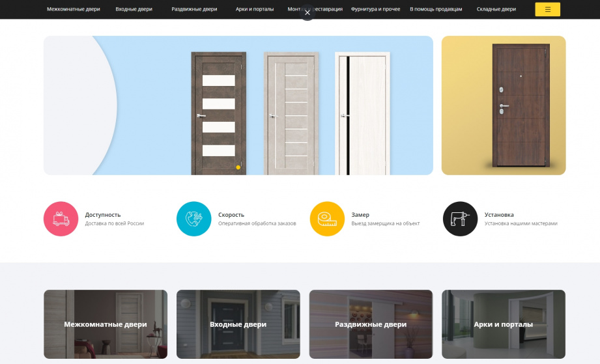Open Входные двери in the top menu

(x=134, y=9)
